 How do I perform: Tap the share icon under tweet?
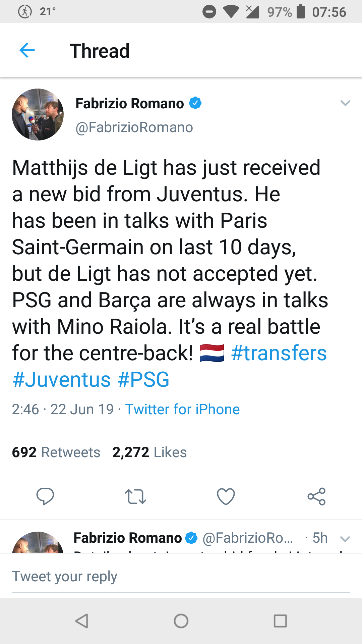[316, 496]
